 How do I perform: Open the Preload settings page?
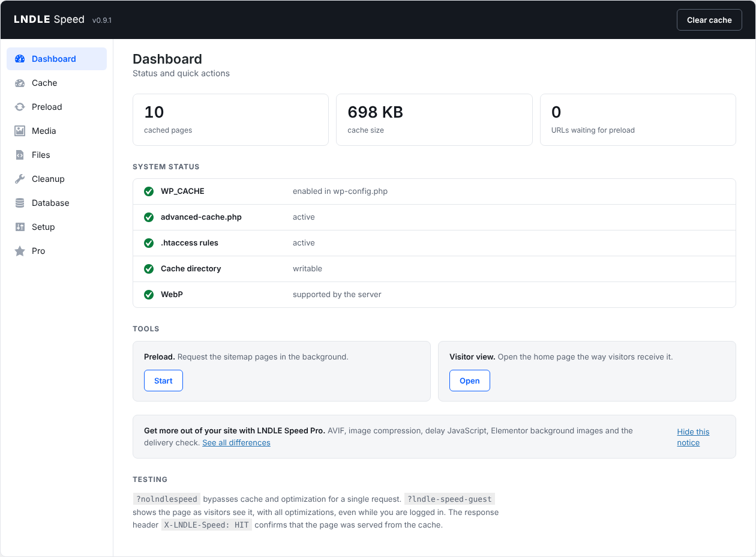tap(57, 107)
